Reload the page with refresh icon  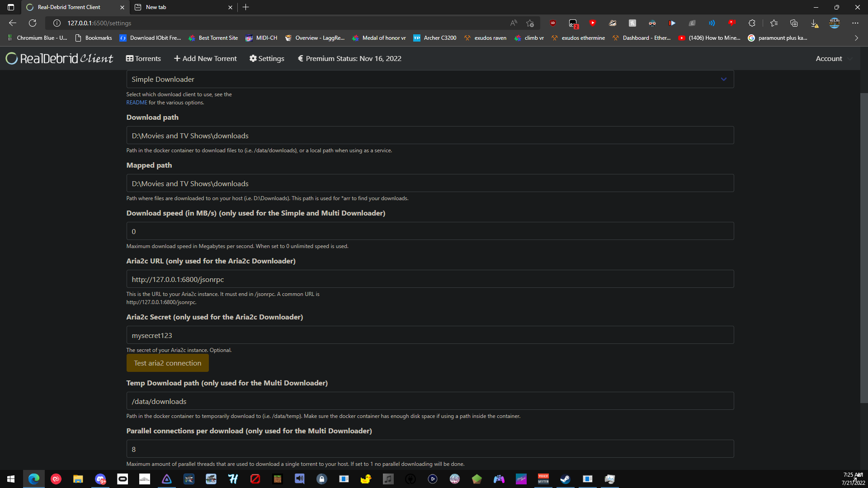point(32,23)
